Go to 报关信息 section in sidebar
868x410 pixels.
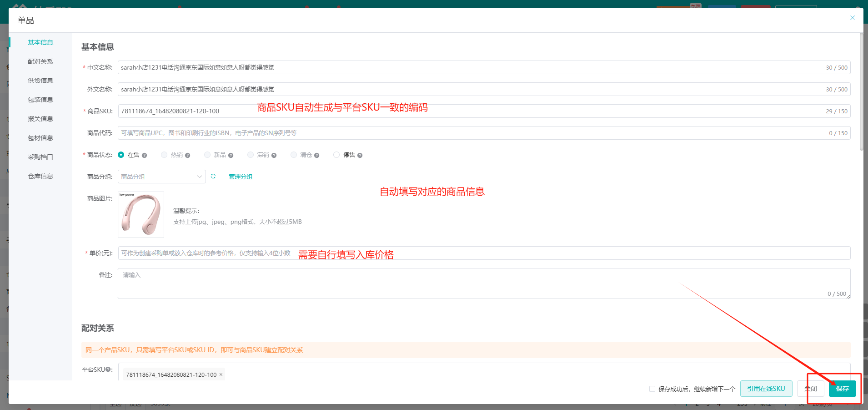[x=40, y=119]
